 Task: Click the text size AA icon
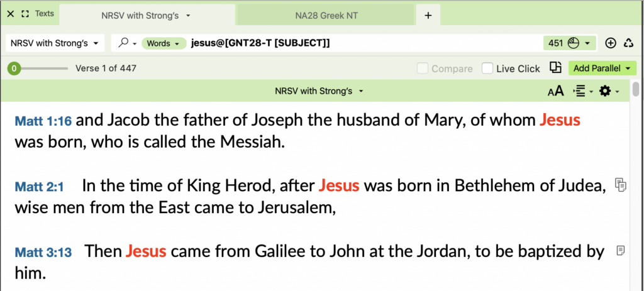555,91
